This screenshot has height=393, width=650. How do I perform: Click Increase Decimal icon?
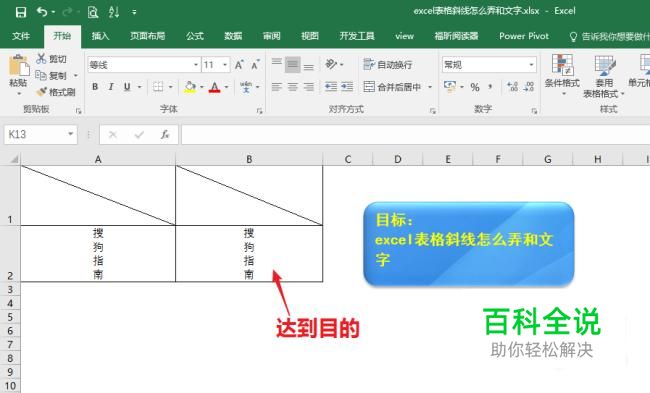click(512, 87)
